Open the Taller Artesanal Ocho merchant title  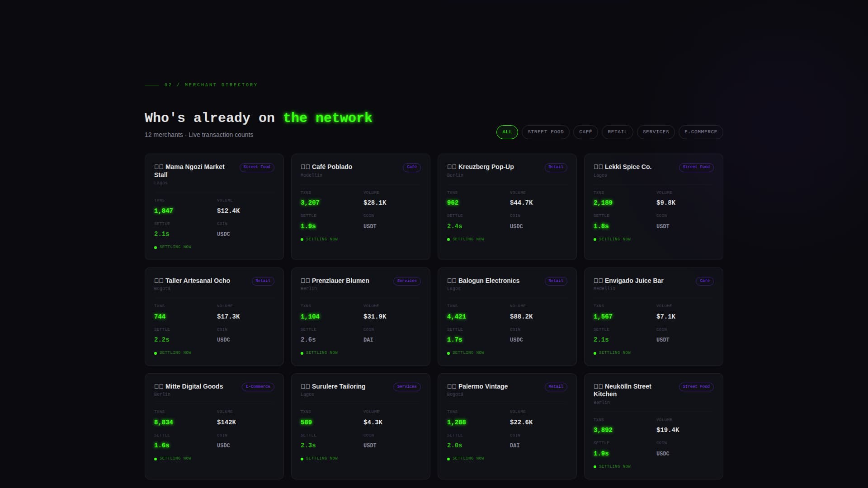tap(192, 281)
